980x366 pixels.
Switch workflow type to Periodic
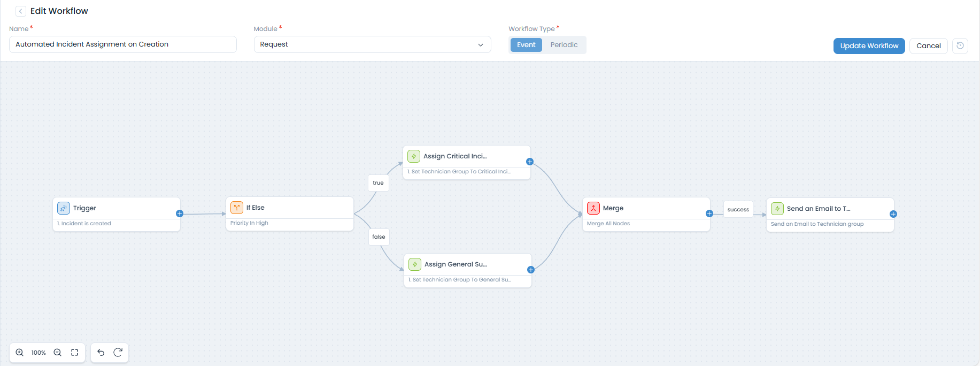(x=564, y=45)
